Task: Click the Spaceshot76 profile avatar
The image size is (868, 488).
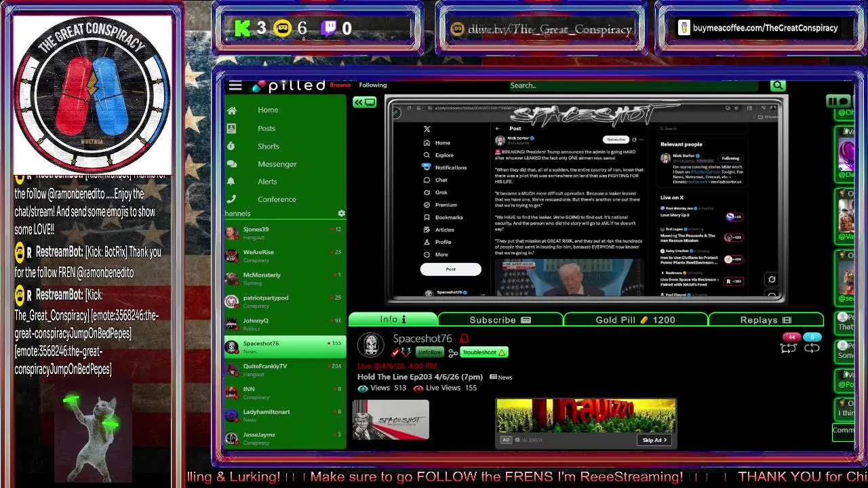Action: point(371,345)
